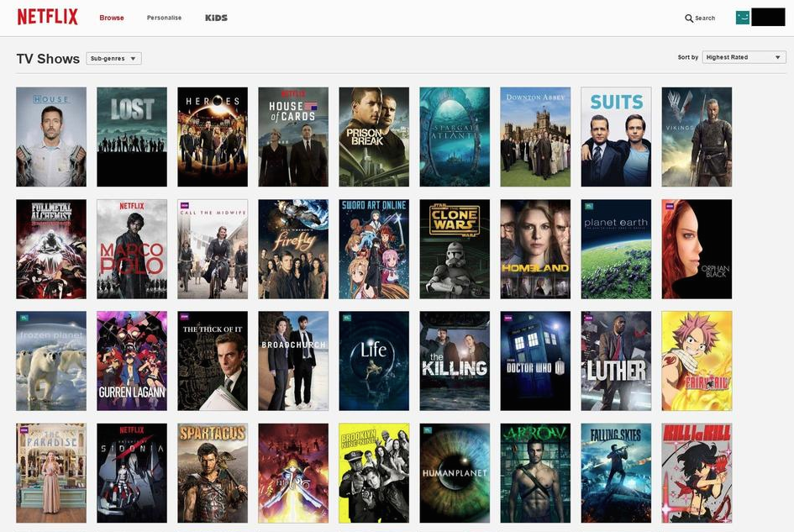Open the green profile avatar icon
794x532 pixels.
pos(743,17)
